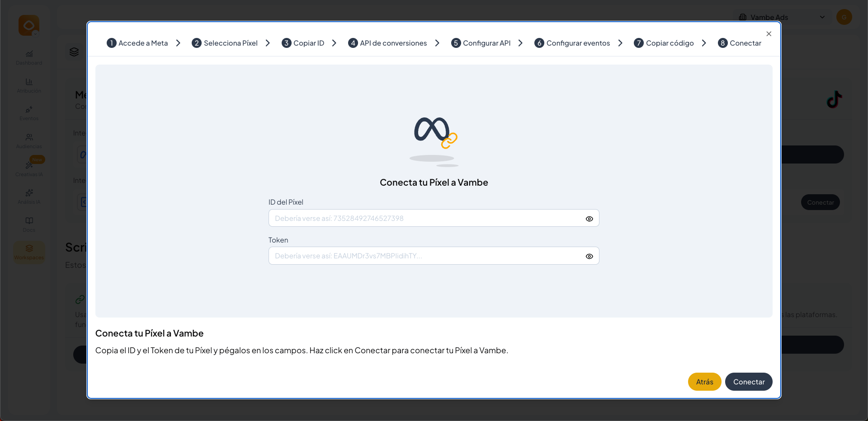Select step 8 Conectar in stepper

pos(740,43)
